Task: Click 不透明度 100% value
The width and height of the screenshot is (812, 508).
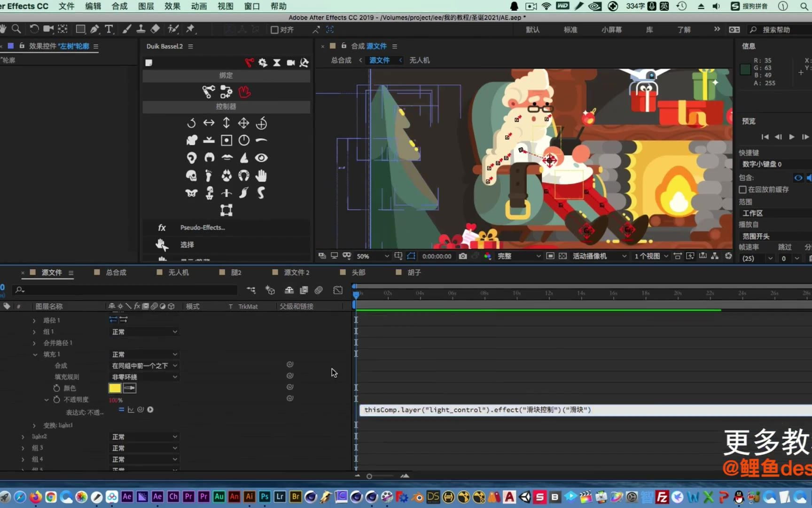Action: click(116, 400)
